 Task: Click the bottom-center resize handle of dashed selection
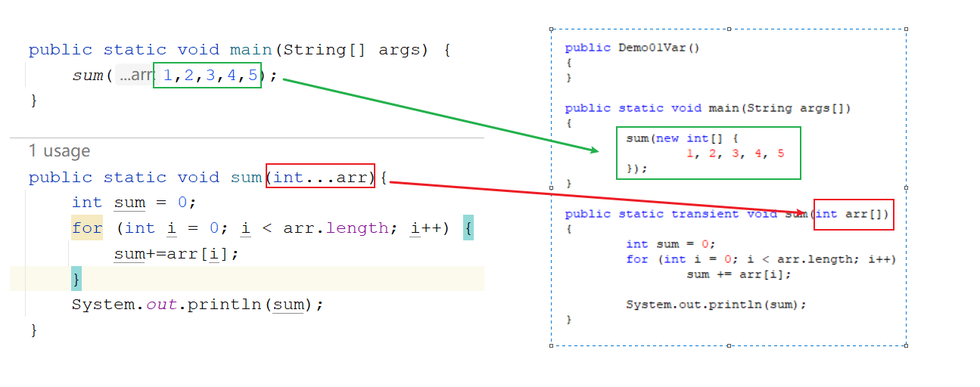pos(729,345)
